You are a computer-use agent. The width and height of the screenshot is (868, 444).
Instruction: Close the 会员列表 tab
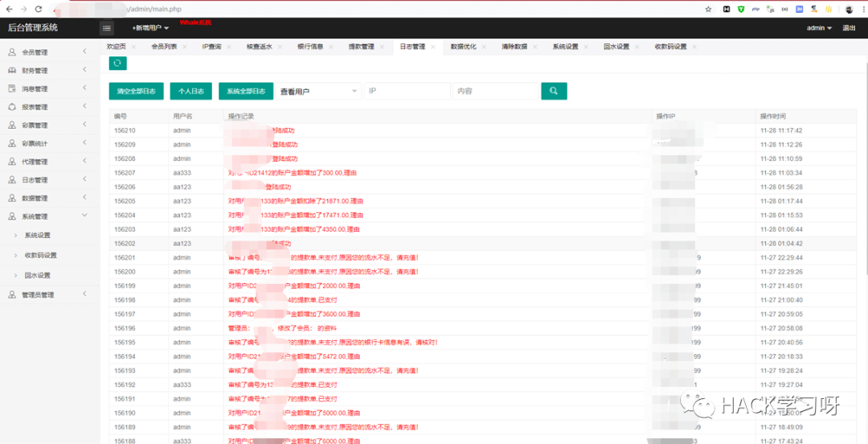pyautogui.click(x=184, y=47)
